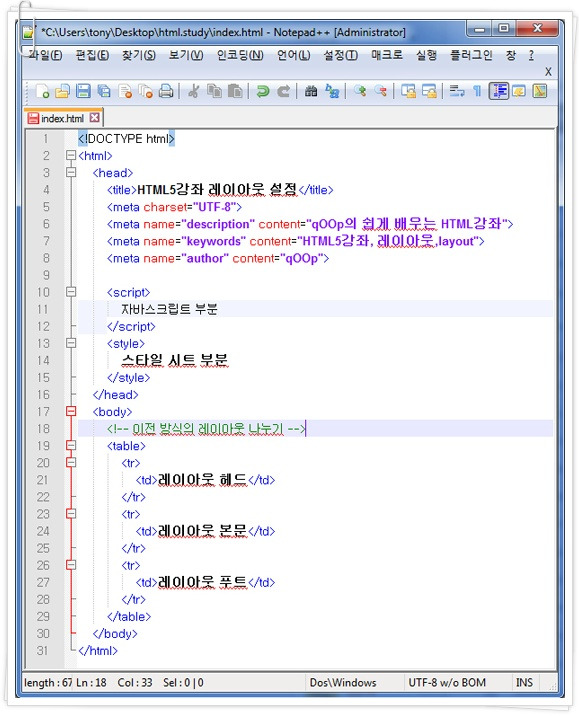Screen dimensions: 579x716
Task: Click the Open file folder icon
Action: tap(63, 91)
